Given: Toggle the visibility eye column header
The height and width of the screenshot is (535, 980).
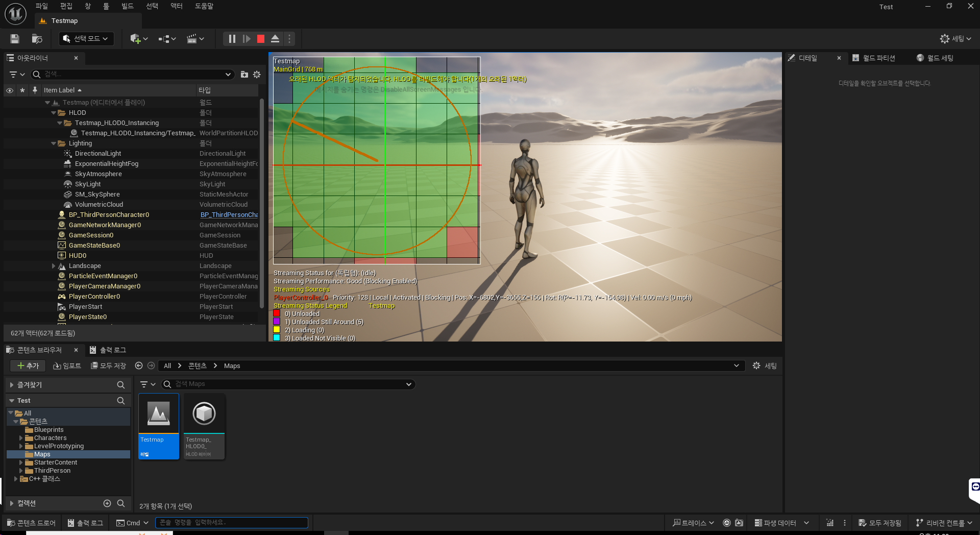Looking at the screenshot, I should [x=10, y=90].
